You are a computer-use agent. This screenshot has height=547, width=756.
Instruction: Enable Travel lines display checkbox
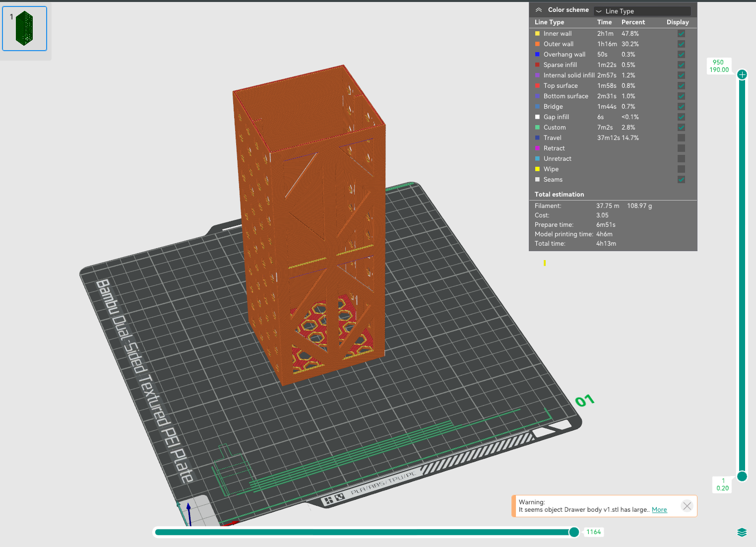coord(681,138)
